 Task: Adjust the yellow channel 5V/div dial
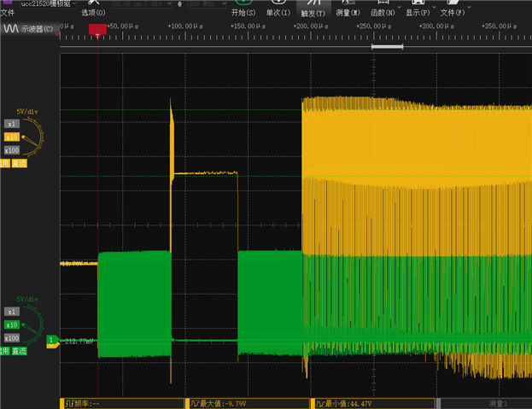(33, 137)
